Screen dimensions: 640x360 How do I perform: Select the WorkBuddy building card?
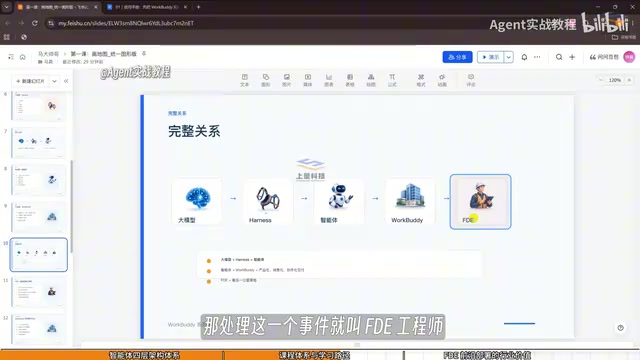[x=410, y=202]
